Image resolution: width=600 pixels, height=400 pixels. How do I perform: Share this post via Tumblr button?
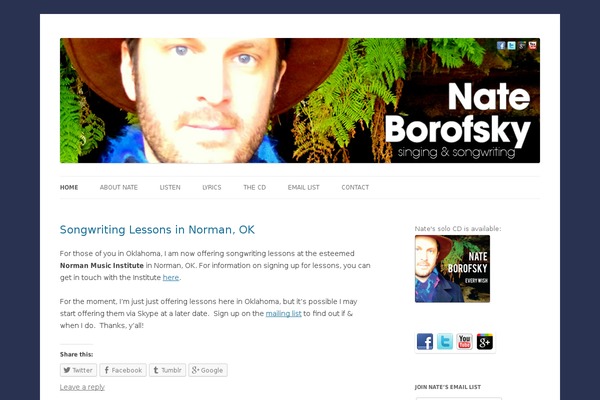point(167,370)
